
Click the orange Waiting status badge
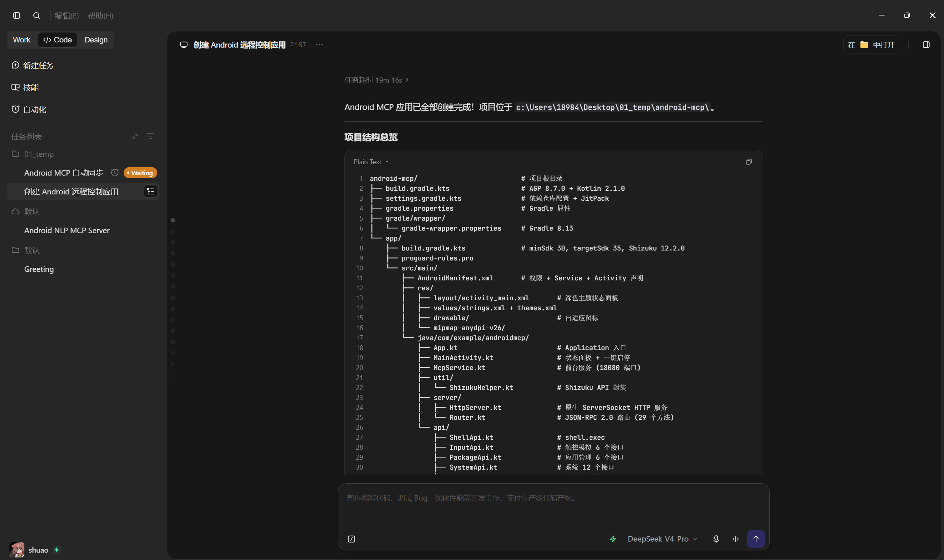140,173
